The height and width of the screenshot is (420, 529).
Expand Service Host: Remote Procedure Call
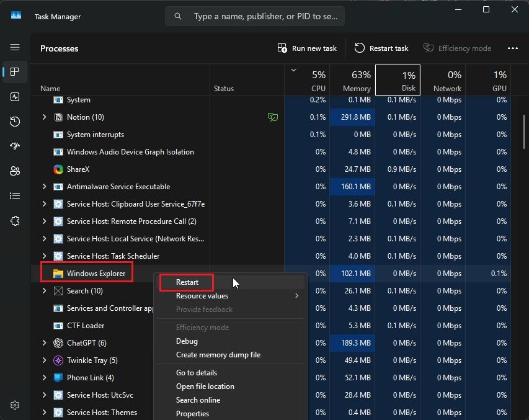[x=44, y=221]
